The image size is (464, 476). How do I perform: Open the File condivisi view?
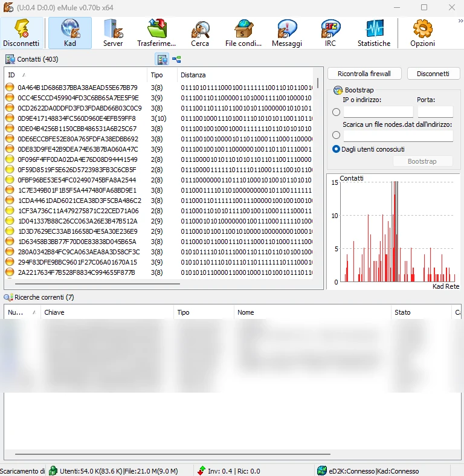(243, 33)
